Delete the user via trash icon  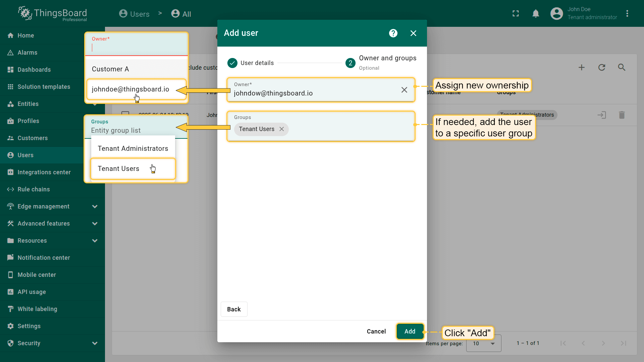coord(622,115)
